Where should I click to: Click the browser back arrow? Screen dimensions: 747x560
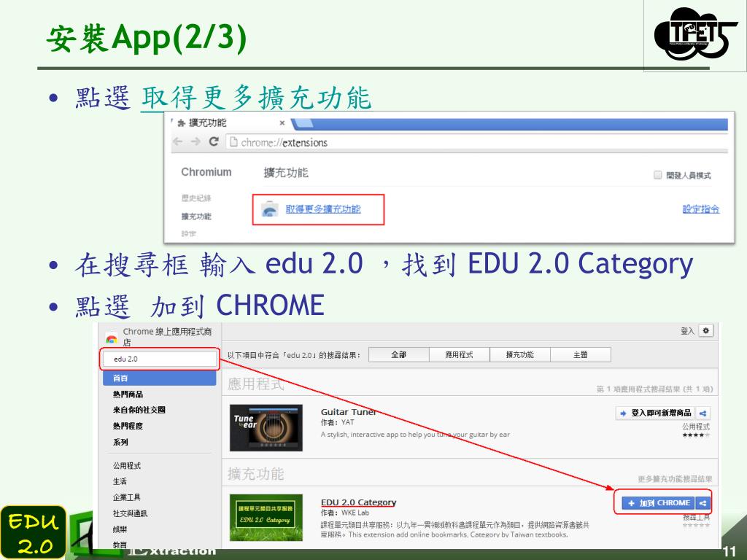tap(178, 141)
